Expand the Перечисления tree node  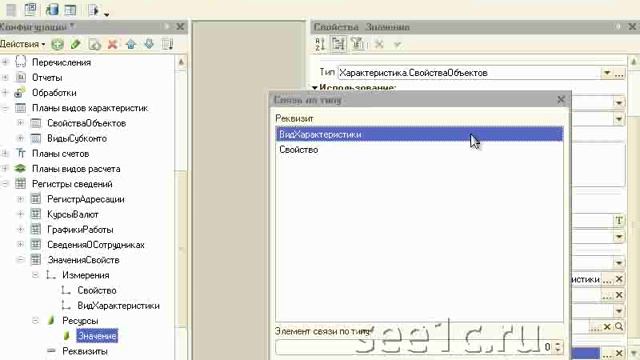point(5,62)
